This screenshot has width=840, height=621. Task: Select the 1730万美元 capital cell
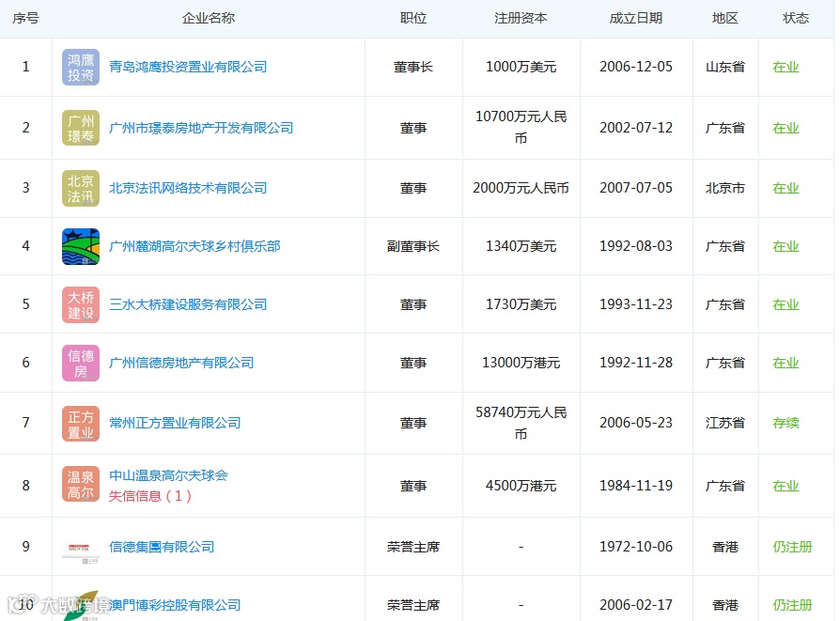click(521, 304)
